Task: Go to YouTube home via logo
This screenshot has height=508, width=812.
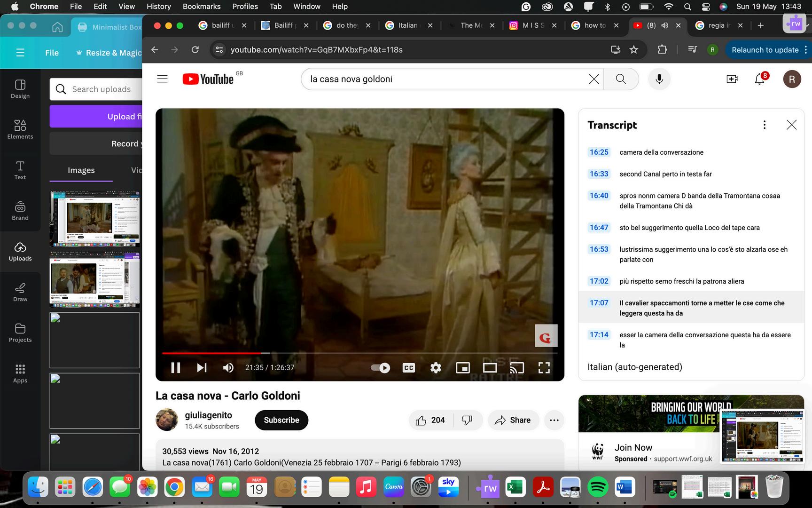Action: [x=208, y=79]
